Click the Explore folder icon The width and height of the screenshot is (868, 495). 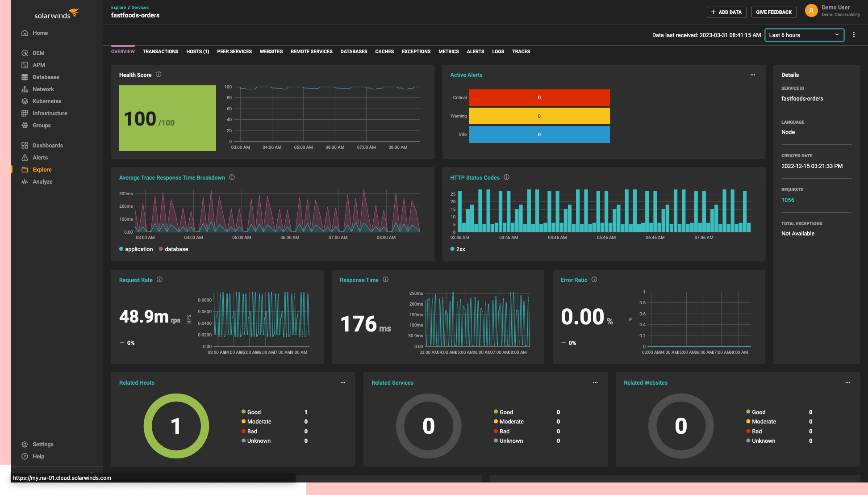coord(25,170)
